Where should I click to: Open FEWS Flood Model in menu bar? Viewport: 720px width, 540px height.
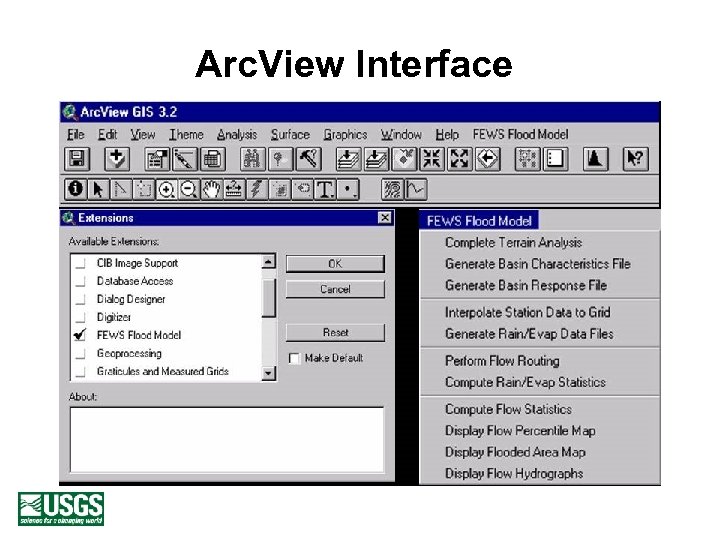click(521, 135)
